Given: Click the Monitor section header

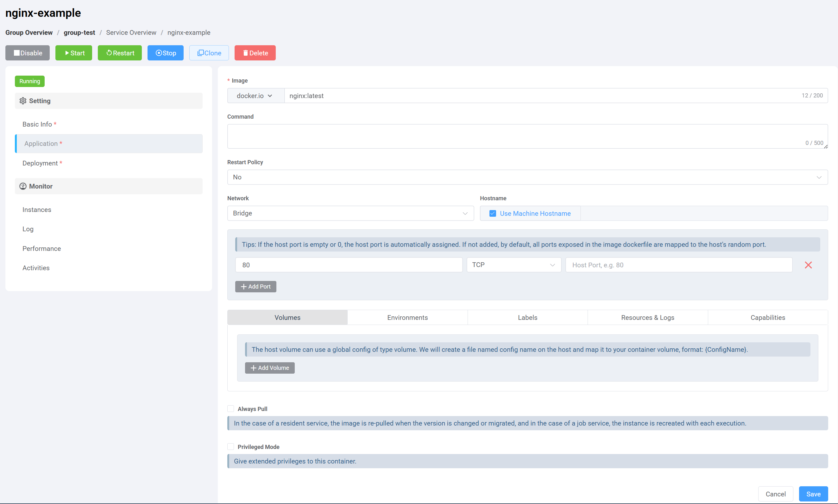Looking at the screenshot, I should coord(109,186).
